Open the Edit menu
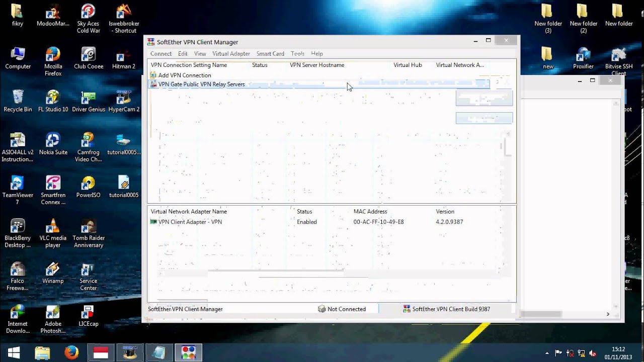Image resolution: width=644 pixels, height=362 pixels. coord(183,54)
